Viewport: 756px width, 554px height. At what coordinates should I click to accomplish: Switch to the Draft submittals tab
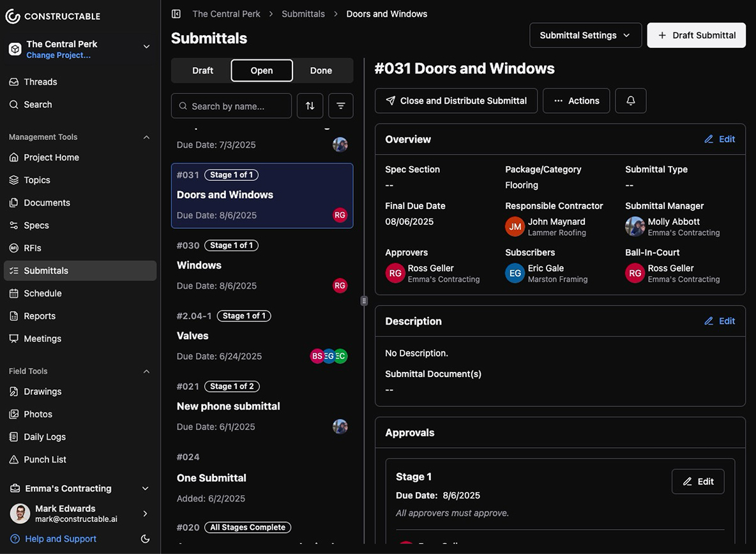pos(202,70)
